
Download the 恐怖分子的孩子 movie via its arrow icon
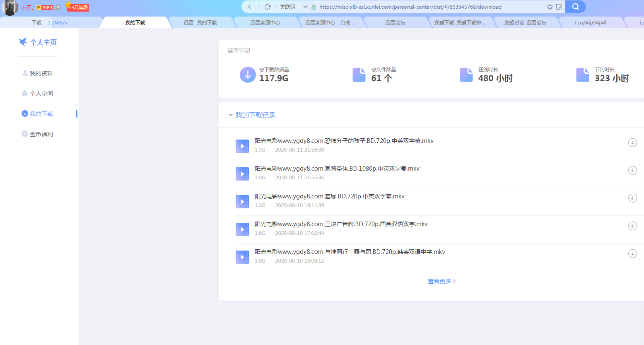632,142
